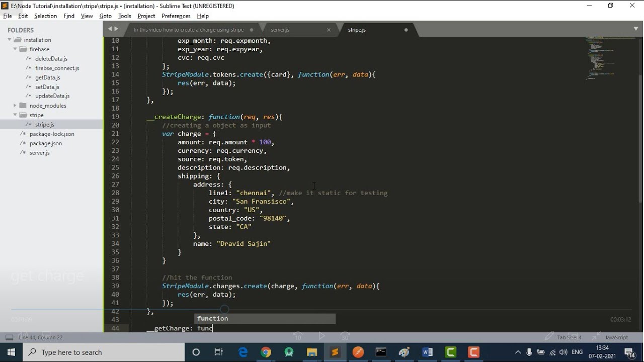Click the FOLDERS sidebar heading
Image resolution: width=644 pixels, height=362 pixels.
pos(21,30)
